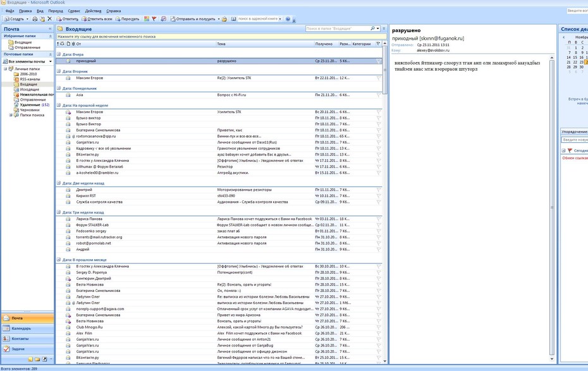This screenshot has width=588, height=371.
Task: Open the Сервис menu
Action: 74,11
